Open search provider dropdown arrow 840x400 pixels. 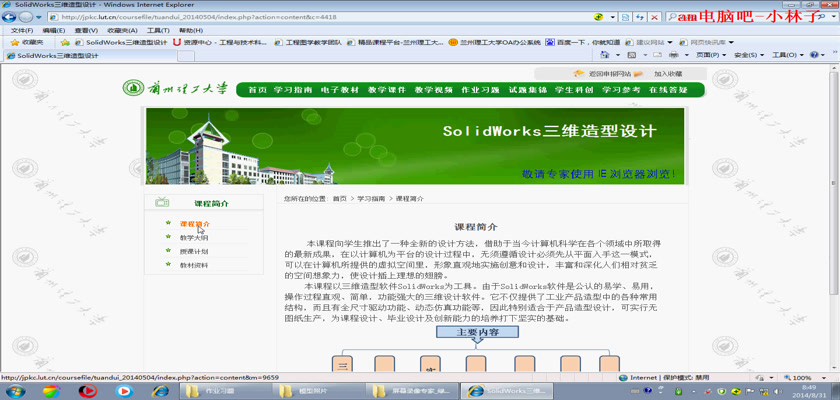[833, 17]
